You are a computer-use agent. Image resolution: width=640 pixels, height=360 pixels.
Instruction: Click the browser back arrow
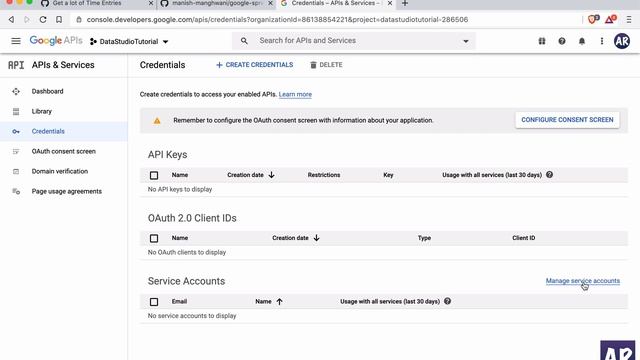(x=11, y=20)
